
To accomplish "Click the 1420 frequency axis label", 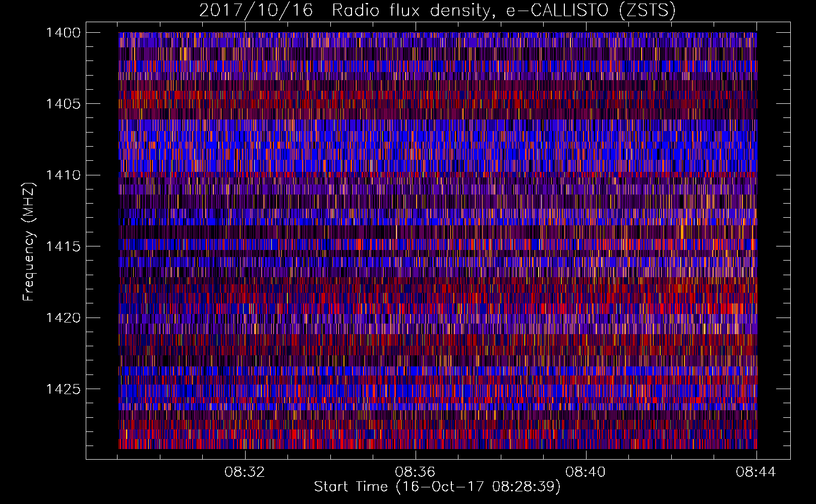I will [63, 318].
